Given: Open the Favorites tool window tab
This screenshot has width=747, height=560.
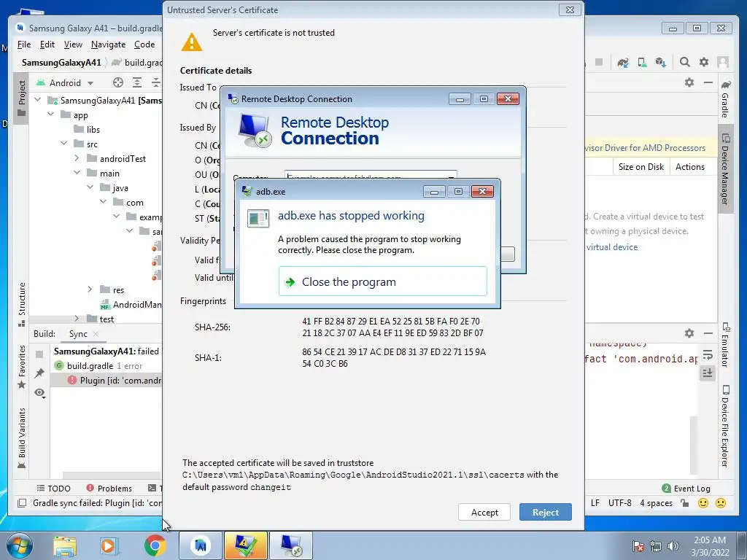Looking at the screenshot, I should [21, 367].
